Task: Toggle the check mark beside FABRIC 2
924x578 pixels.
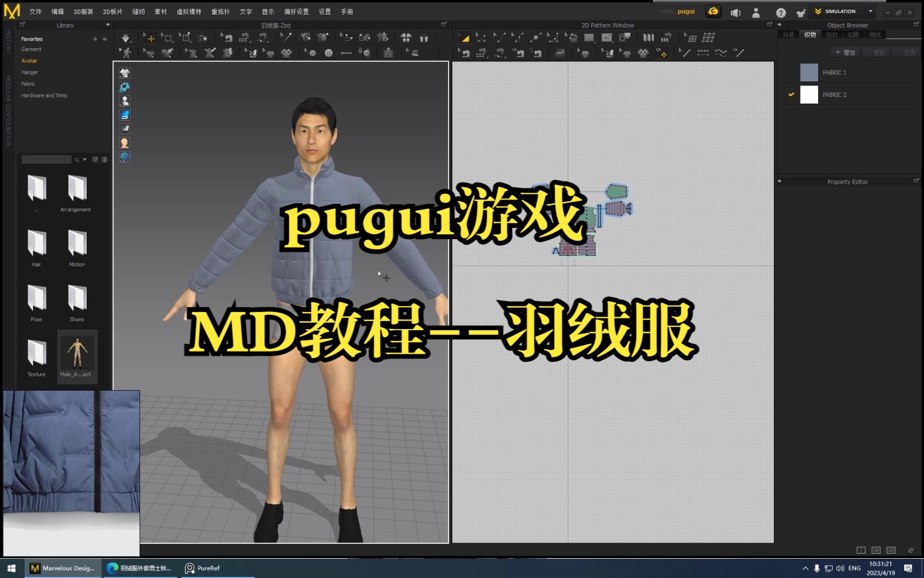Action: (x=791, y=95)
